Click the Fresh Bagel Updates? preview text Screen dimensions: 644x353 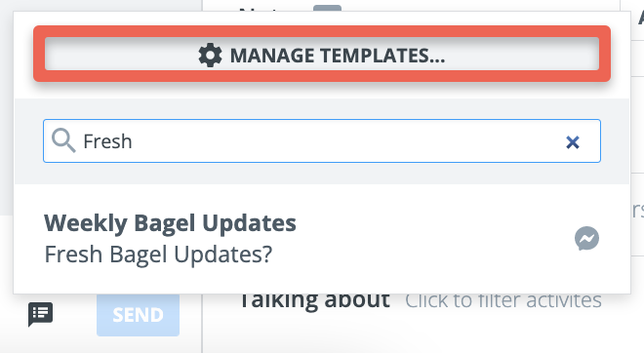tap(158, 255)
